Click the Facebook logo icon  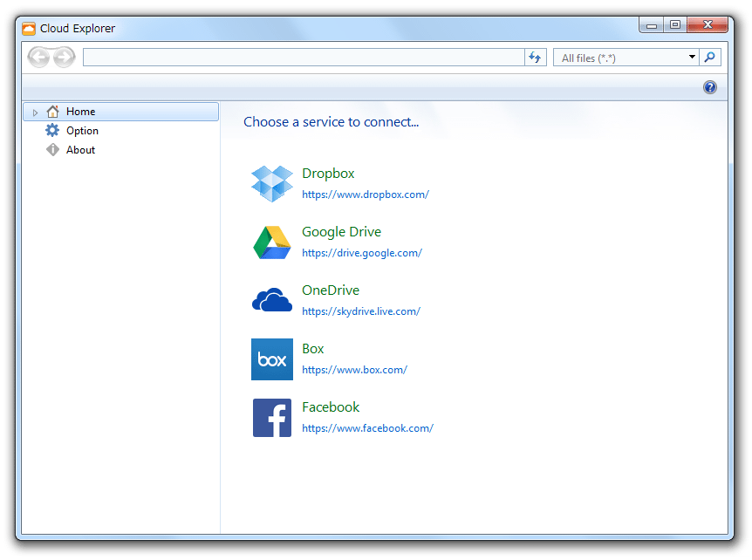[x=272, y=418]
